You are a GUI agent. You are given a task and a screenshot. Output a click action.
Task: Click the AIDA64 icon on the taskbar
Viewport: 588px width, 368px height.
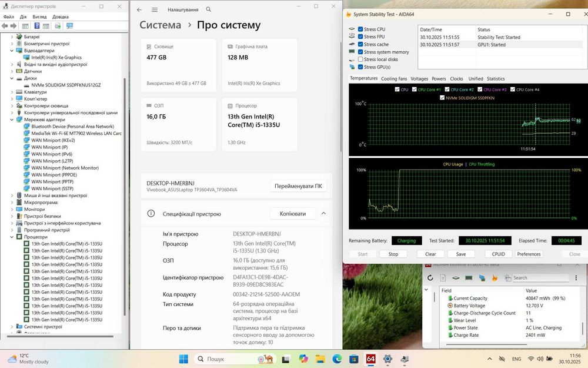(370, 359)
